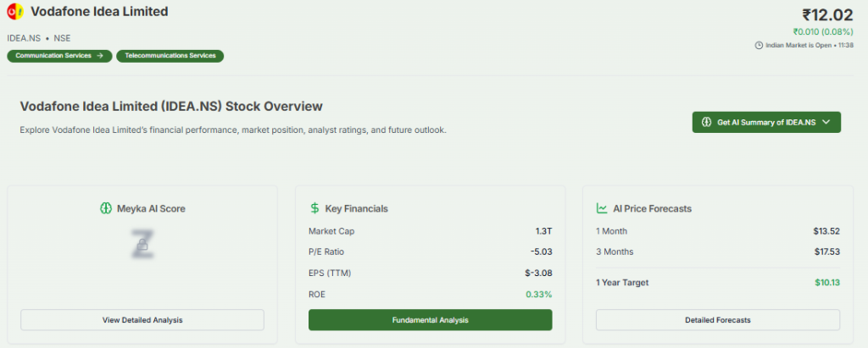Open the Telecommunications Services industry tag
The width and height of the screenshot is (868, 348).
click(170, 55)
